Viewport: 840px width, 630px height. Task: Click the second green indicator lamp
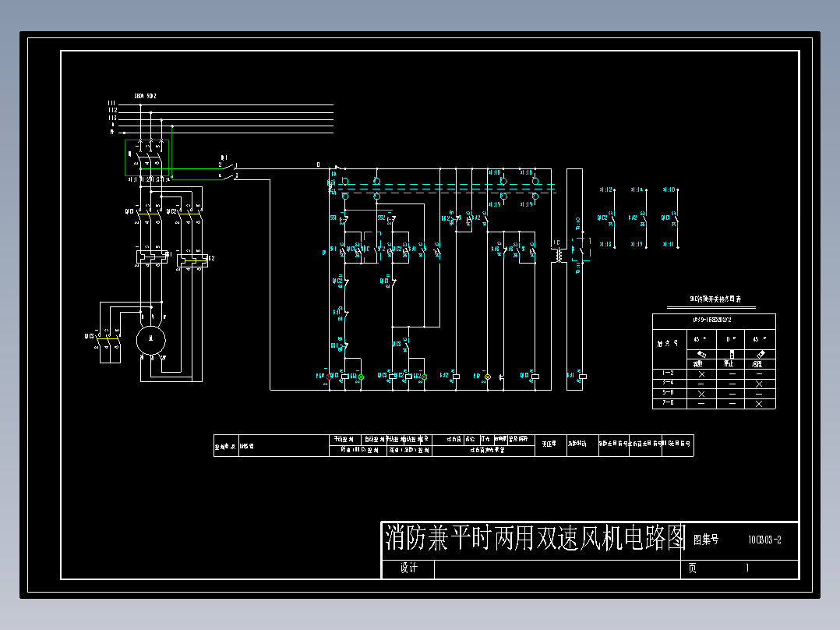coord(424,377)
